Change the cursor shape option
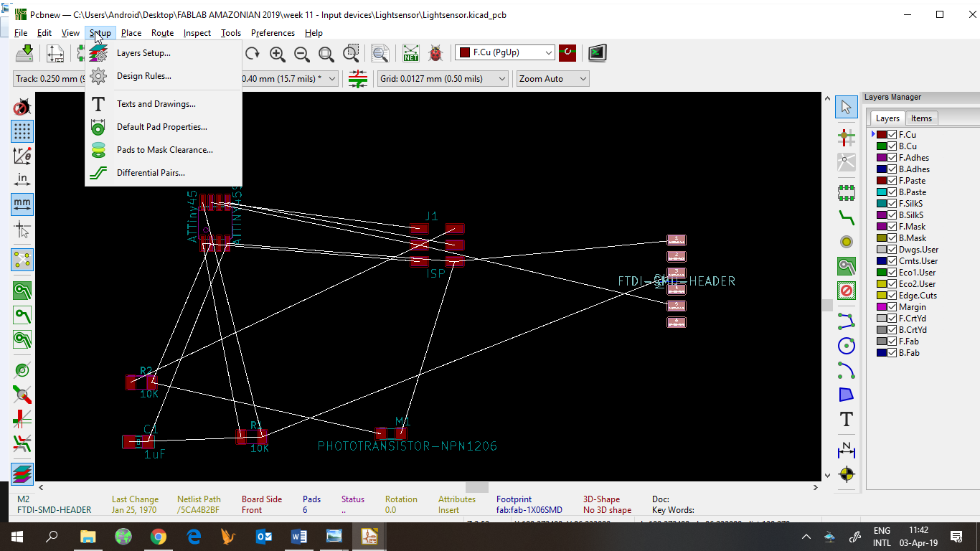The width and height of the screenshot is (980, 551). [x=22, y=230]
